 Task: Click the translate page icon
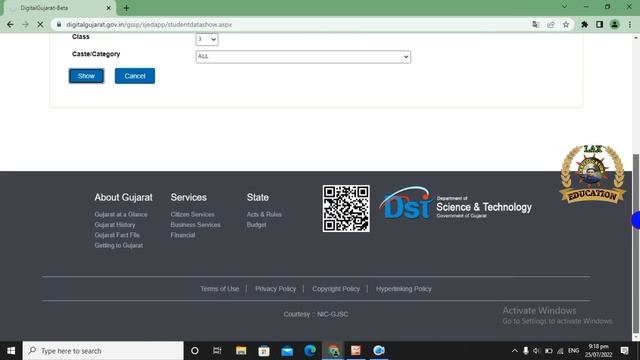coord(536,24)
